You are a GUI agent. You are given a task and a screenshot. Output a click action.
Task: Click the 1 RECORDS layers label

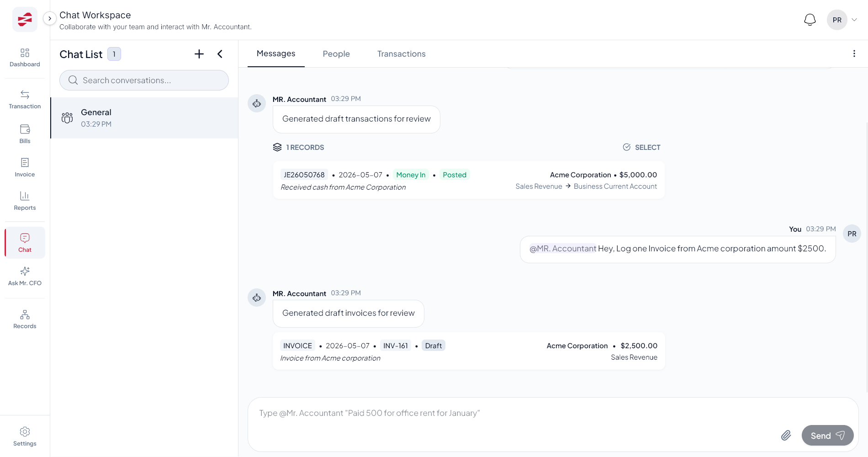(x=299, y=147)
